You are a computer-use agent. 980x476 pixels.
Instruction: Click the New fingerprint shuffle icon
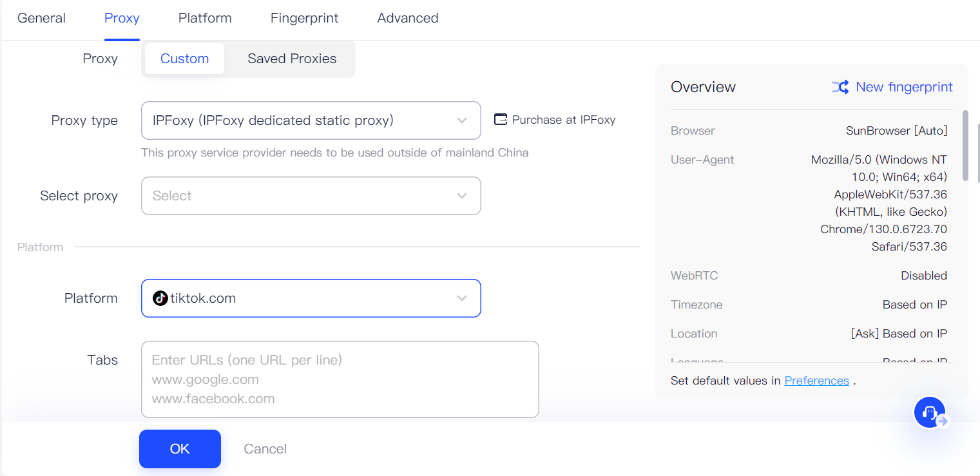click(840, 88)
